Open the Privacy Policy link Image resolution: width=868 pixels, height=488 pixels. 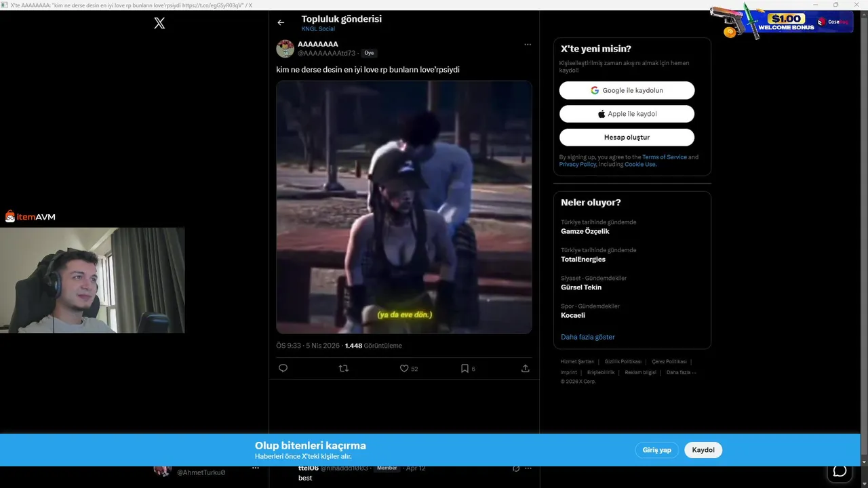point(578,165)
